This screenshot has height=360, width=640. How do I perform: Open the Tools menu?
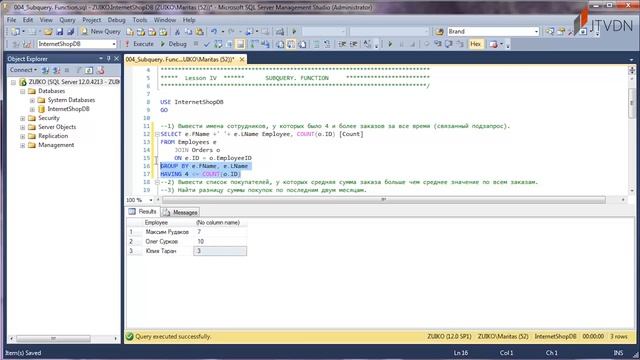coord(140,20)
